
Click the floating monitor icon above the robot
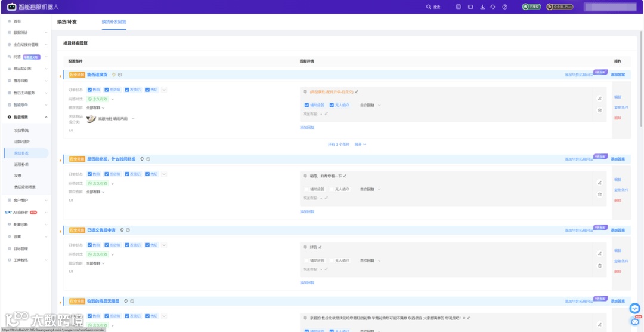coord(636,308)
